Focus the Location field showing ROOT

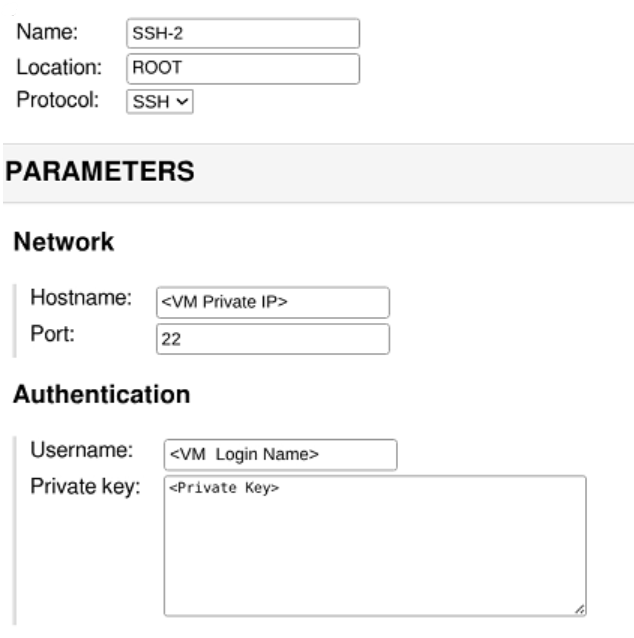point(243,69)
